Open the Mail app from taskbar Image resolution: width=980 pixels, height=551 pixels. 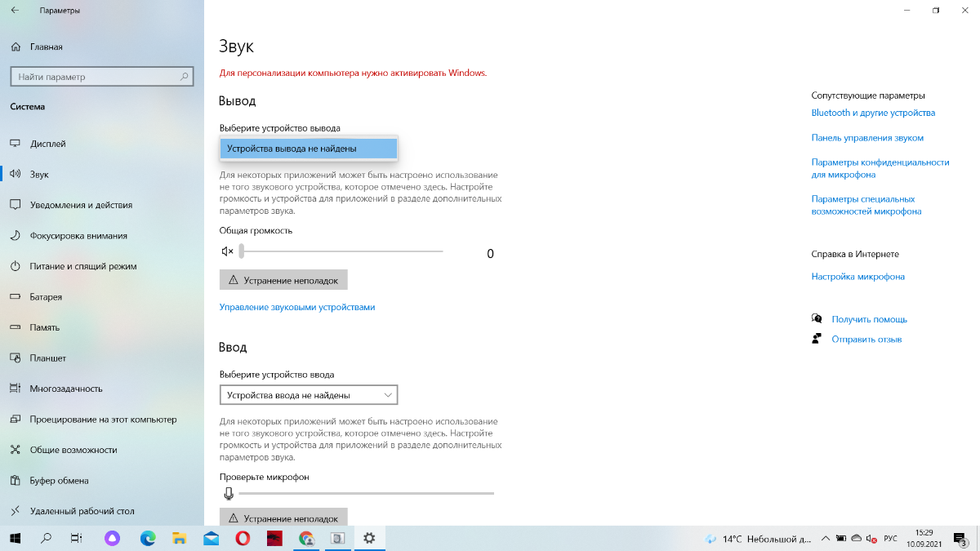pos(212,538)
